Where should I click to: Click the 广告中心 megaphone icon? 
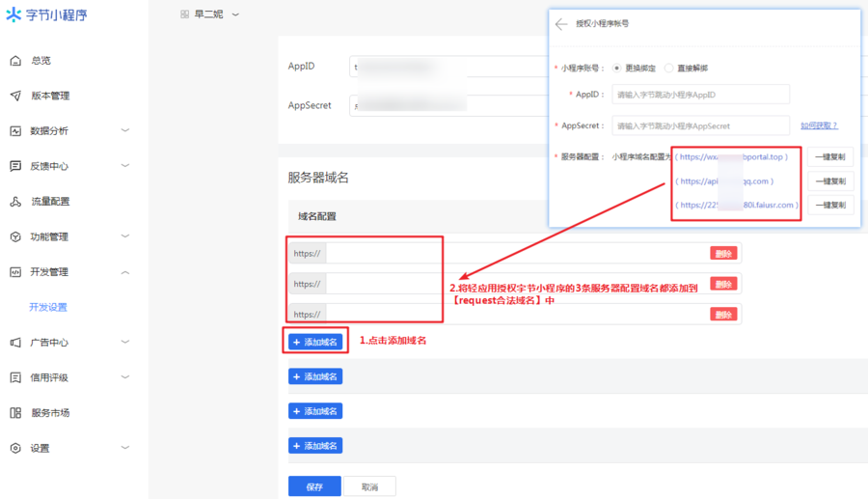(15, 343)
